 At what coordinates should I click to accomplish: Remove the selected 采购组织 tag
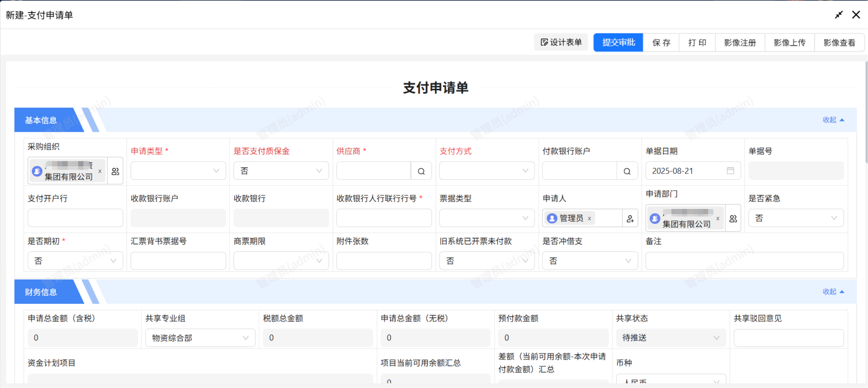coord(100,171)
